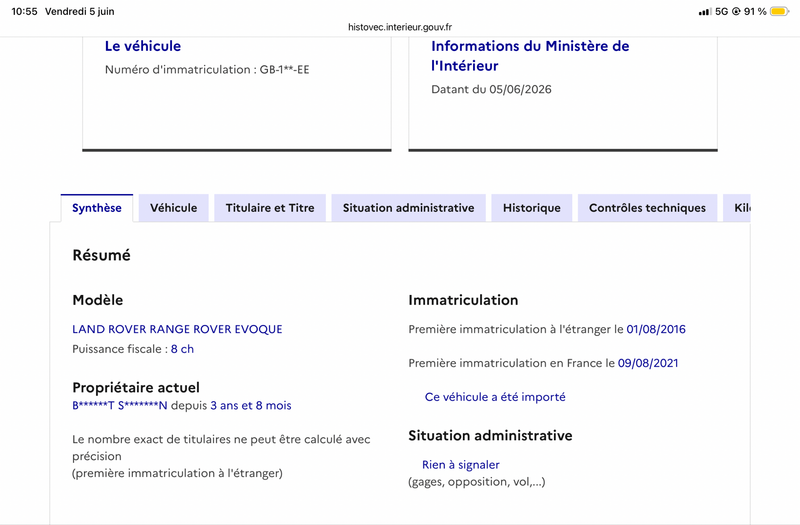Switch to the Véhicule tab
Screen dimensions: 800x525
coord(173,208)
